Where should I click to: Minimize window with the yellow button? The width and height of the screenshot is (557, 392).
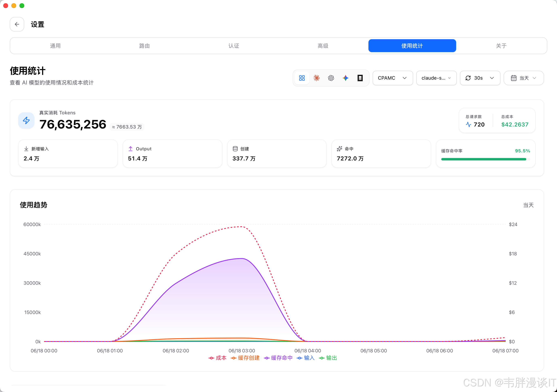[x=14, y=6]
